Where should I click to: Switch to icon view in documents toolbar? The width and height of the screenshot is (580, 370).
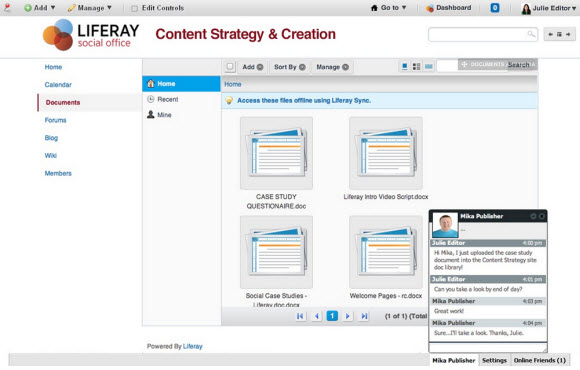tap(405, 67)
